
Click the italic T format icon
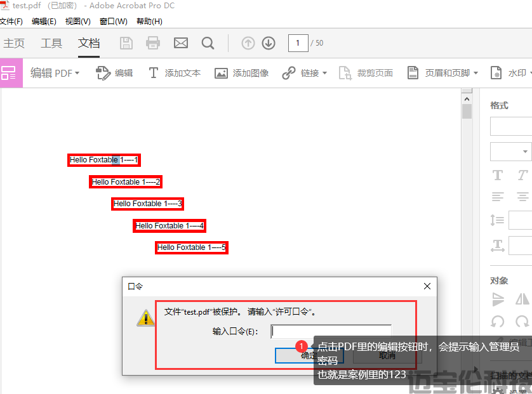point(522,175)
